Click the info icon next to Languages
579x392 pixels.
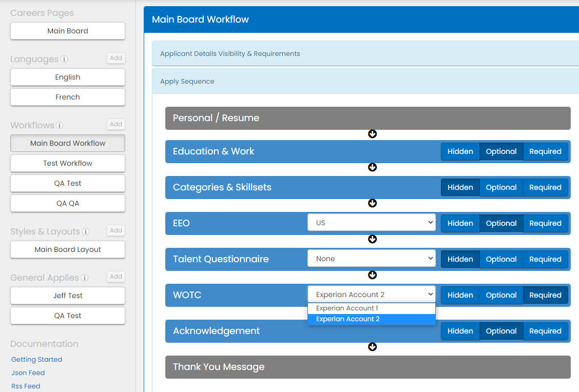click(x=64, y=59)
